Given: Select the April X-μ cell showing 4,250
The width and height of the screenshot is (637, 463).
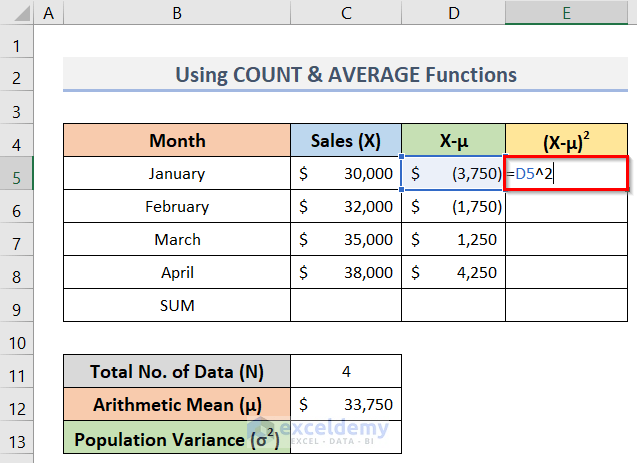Looking at the screenshot, I should tap(454, 273).
